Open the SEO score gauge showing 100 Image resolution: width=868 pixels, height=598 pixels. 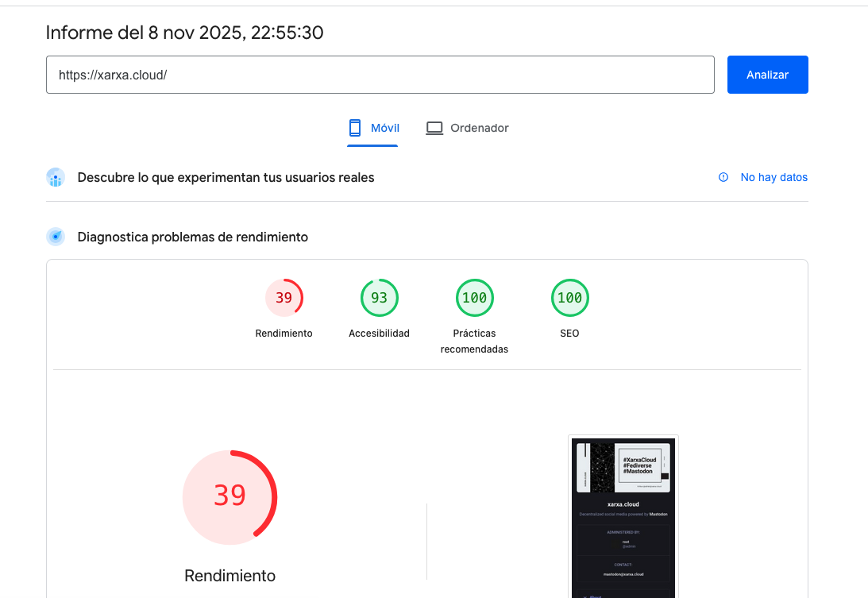coord(569,299)
